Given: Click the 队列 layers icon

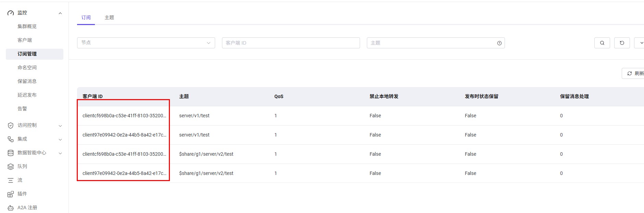Looking at the screenshot, I should coord(11,167).
